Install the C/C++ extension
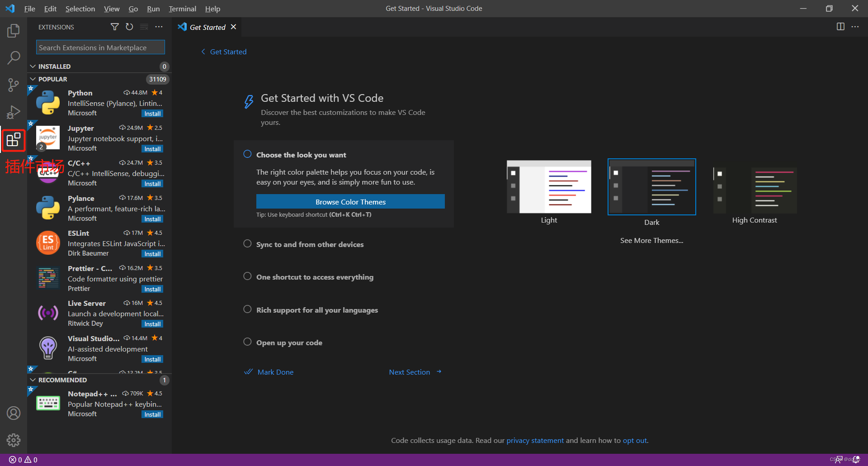This screenshot has height=466, width=868. pyautogui.click(x=152, y=184)
